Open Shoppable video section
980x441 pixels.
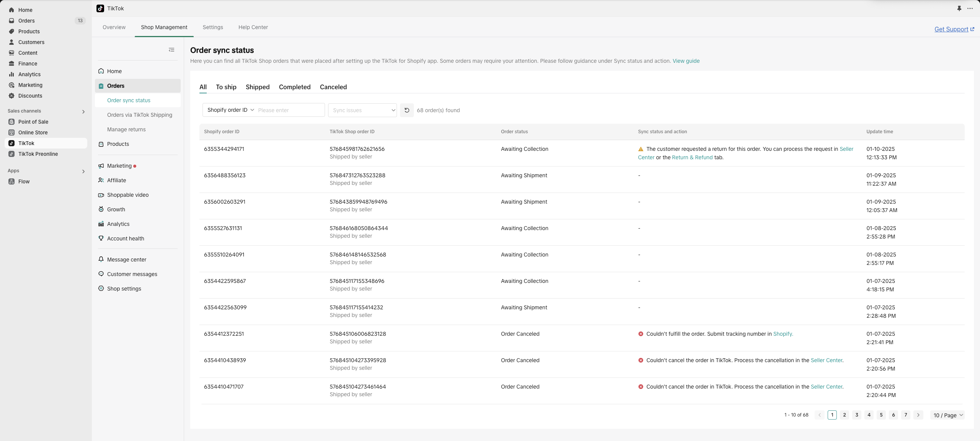127,195
